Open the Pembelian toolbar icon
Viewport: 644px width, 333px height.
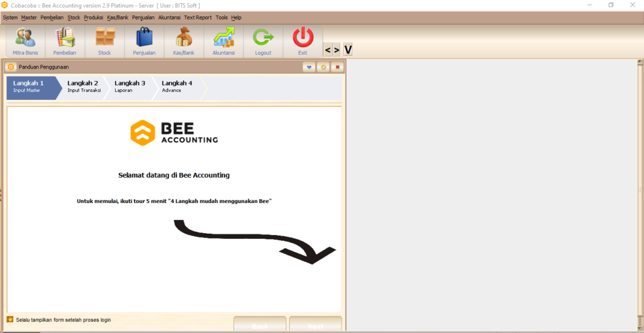[65, 41]
